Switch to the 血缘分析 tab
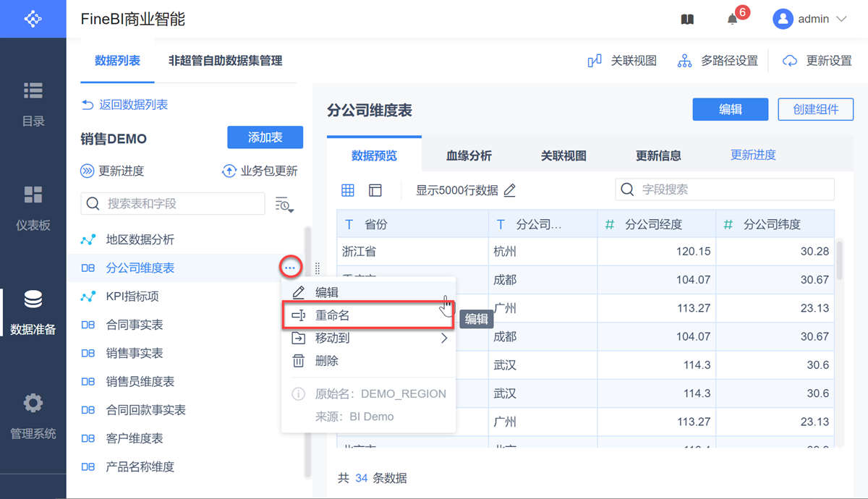Viewport: 868px width, 499px height. click(x=469, y=155)
